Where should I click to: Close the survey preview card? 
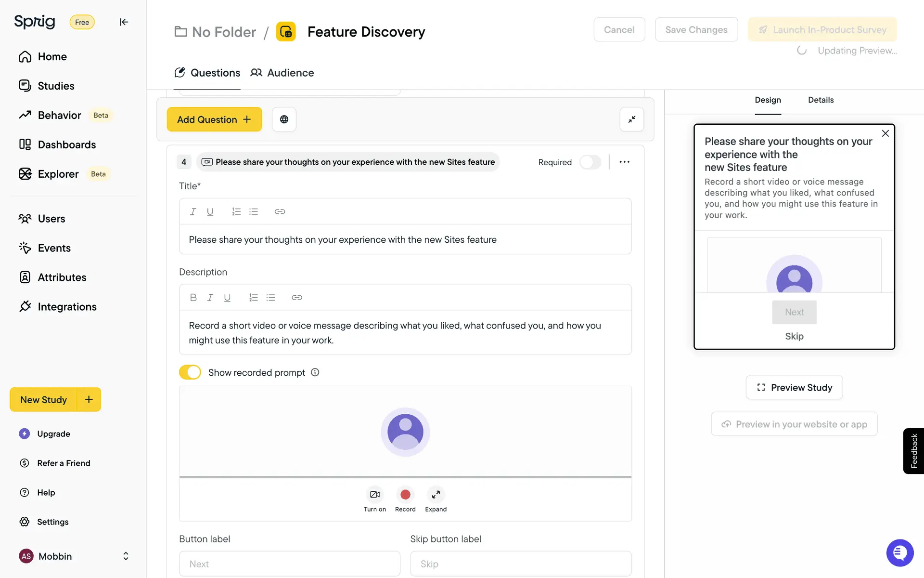click(x=885, y=133)
